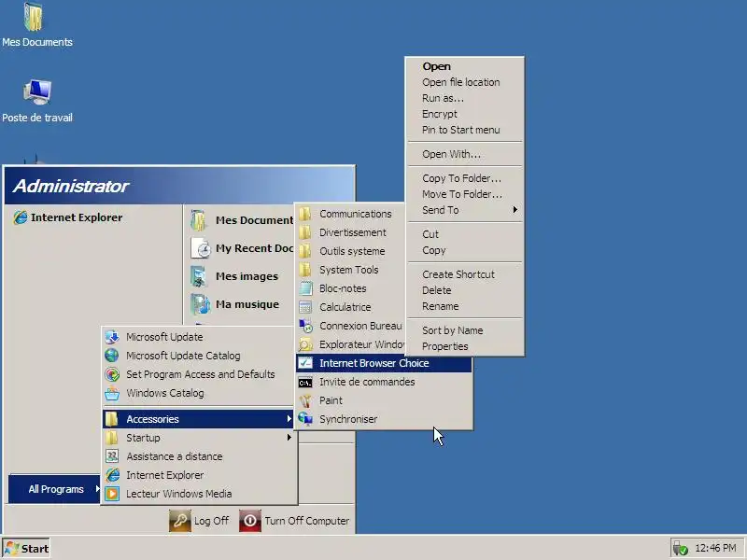747x560 pixels.
Task: Expand Startup submenu arrow
Action: [x=289, y=437]
